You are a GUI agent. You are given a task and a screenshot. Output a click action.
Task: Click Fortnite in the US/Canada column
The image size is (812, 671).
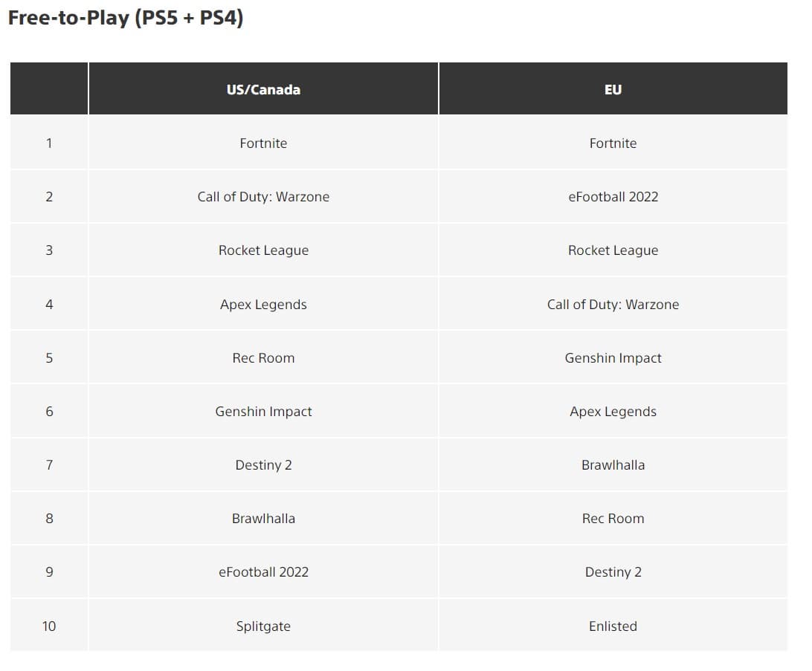click(x=263, y=143)
